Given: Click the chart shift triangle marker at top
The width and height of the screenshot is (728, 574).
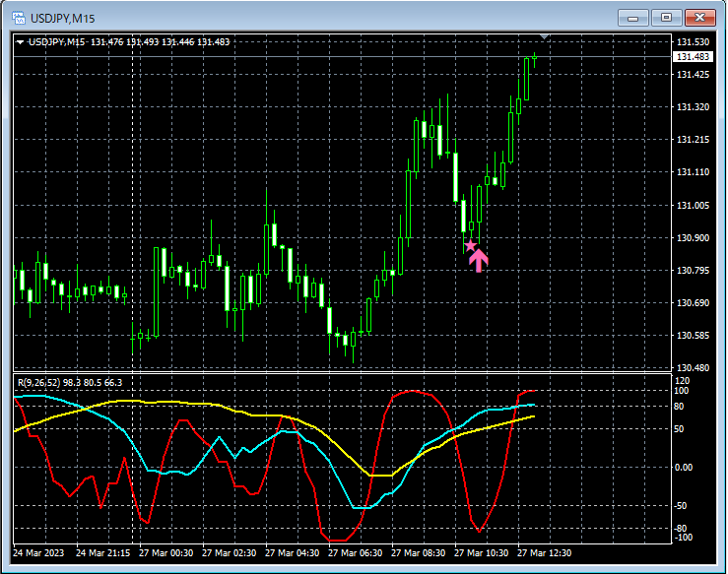Looking at the screenshot, I should (545, 36).
